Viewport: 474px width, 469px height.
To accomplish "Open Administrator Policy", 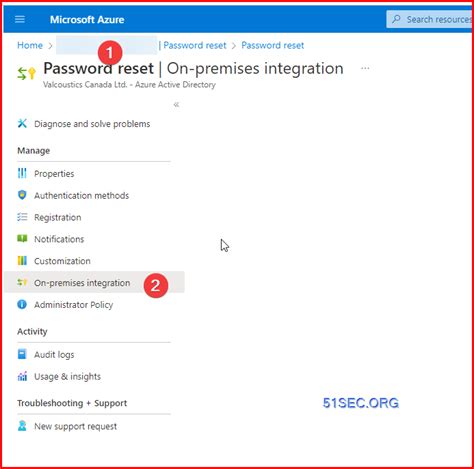I will pyautogui.click(x=73, y=305).
